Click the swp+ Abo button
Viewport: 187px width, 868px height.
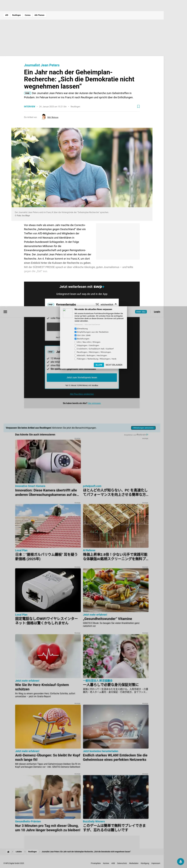coord(141,312)
